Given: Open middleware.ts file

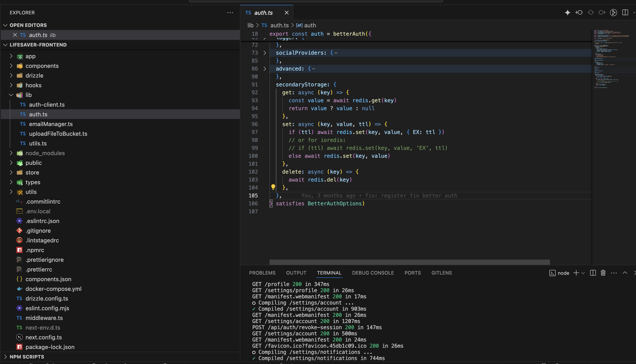Looking at the screenshot, I should 120,318.
